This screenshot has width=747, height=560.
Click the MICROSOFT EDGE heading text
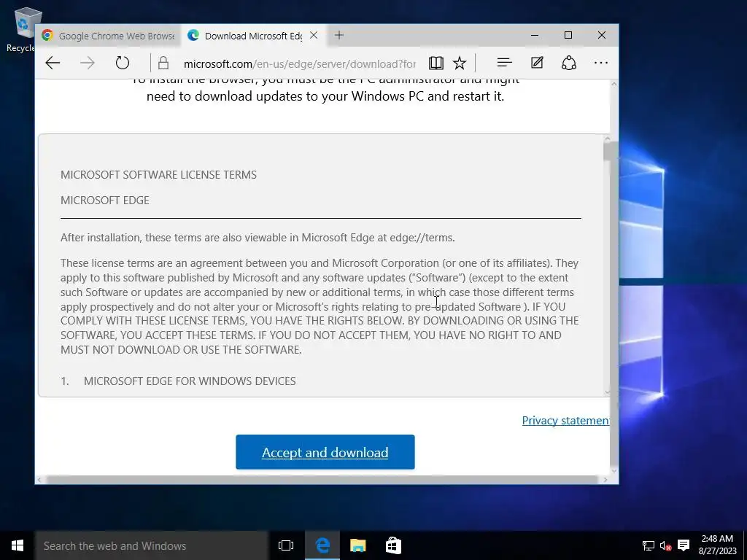[x=105, y=200]
